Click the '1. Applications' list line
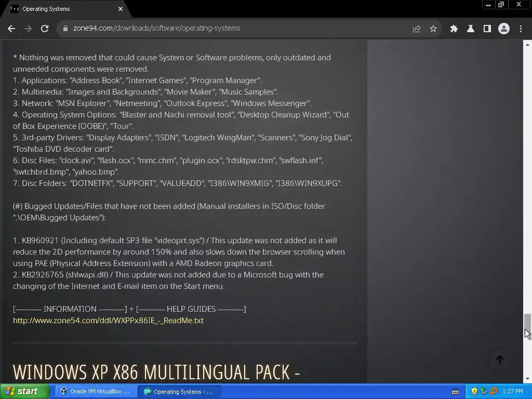Image resolution: width=532 pixels, height=399 pixels. click(137, 81)
